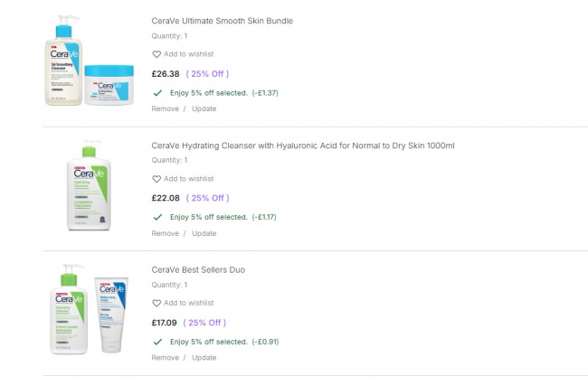
Task: Click checkmark beside Ultimate Smooth Skin Bundle 5% offer
Action: pos(157,92)
